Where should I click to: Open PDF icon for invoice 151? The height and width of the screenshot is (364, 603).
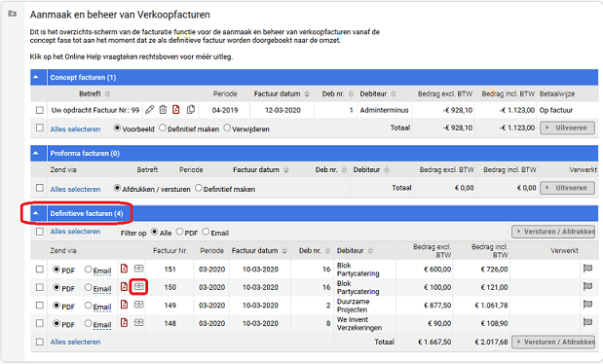tap(125, 269)
